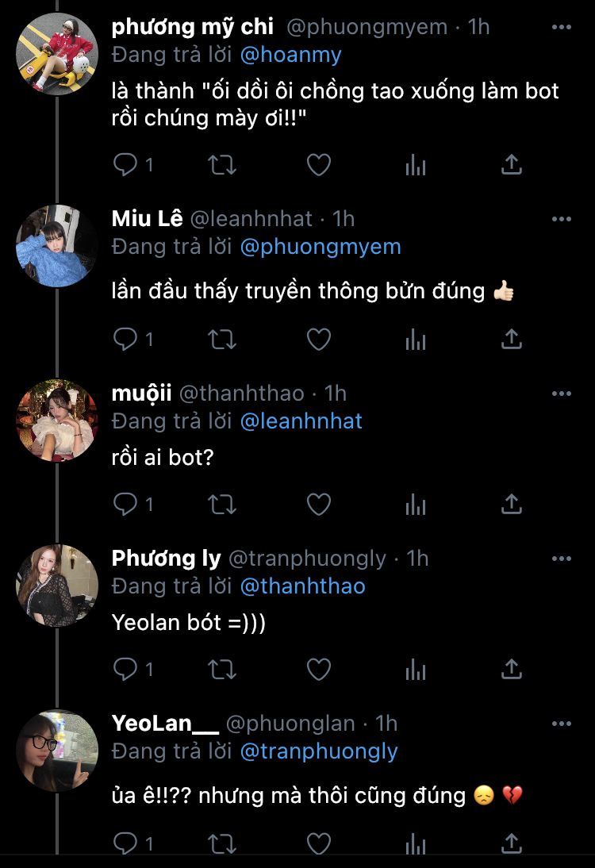The height and width of the screenshot is (868, 595).
Task: Open more options on muộii's tweet
Action: point(561,394)
